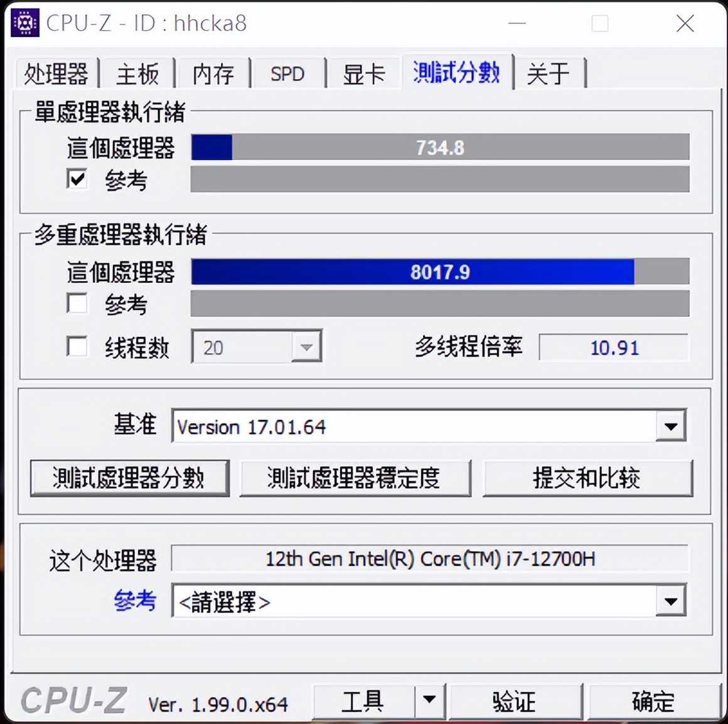The width and height of the screenshot is (728, 724).
Task: Open the 关于 tab
Action: click(549, 73)
